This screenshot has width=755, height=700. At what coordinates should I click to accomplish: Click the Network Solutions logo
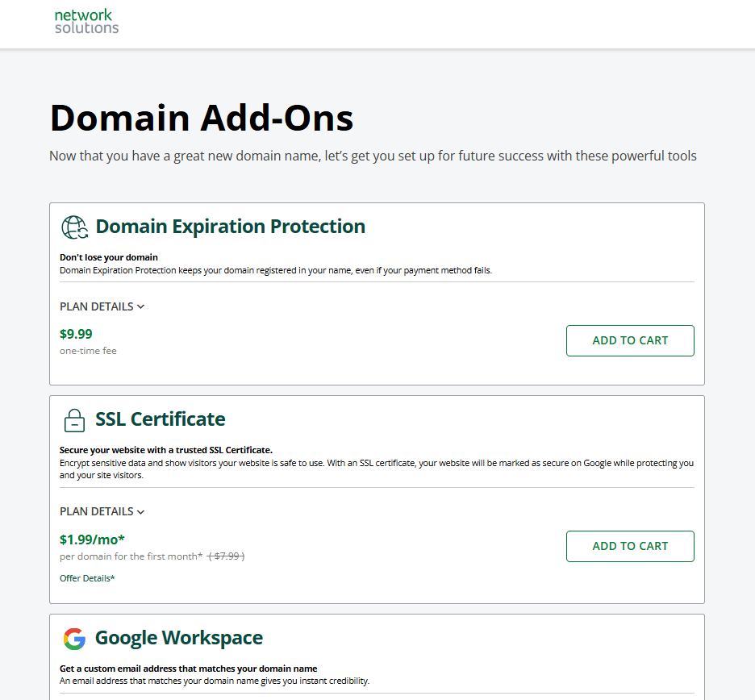point(86,22)
